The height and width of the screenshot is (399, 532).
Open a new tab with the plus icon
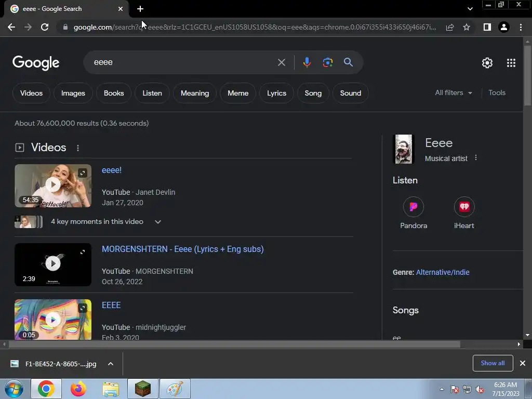(x=140, y=9)
